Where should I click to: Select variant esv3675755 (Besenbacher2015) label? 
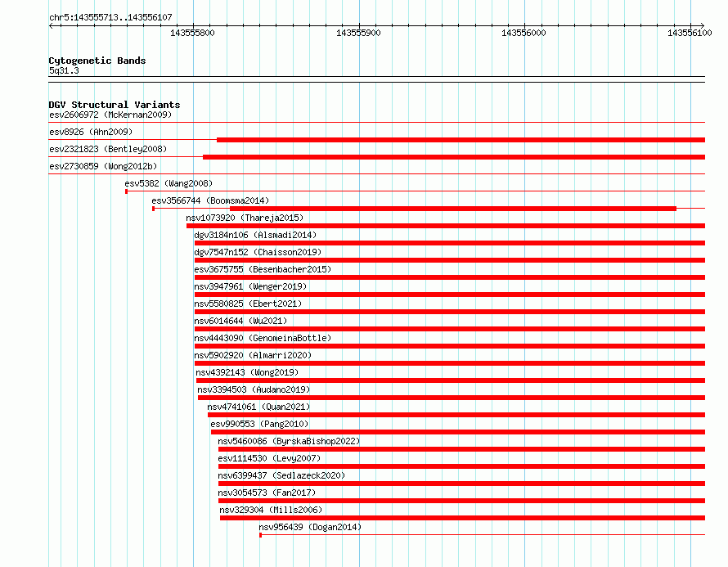click(x=263, y=269)
